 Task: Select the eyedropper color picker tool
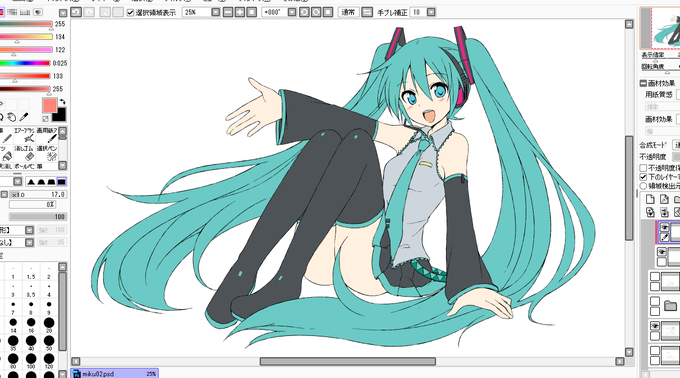[24, 117]
